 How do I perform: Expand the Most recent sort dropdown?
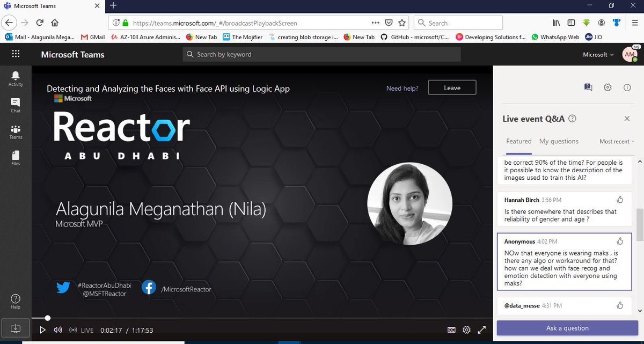point(617,142)
